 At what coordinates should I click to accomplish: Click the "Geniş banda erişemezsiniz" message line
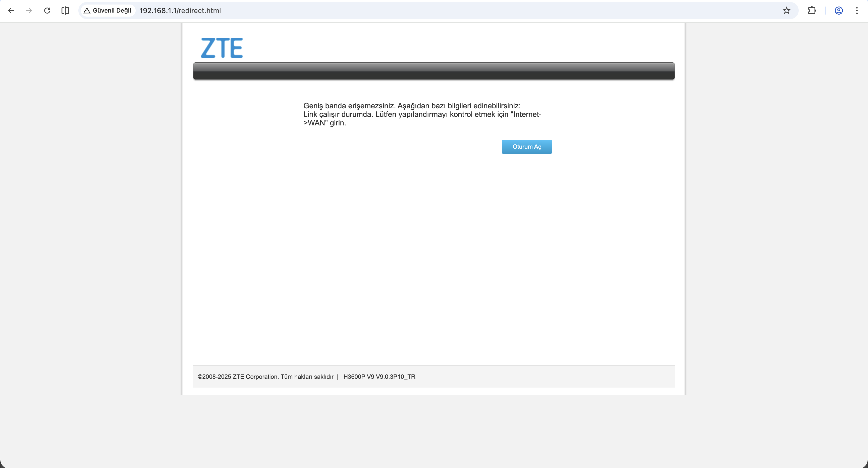pyautogui.click(x=412, y=106)
